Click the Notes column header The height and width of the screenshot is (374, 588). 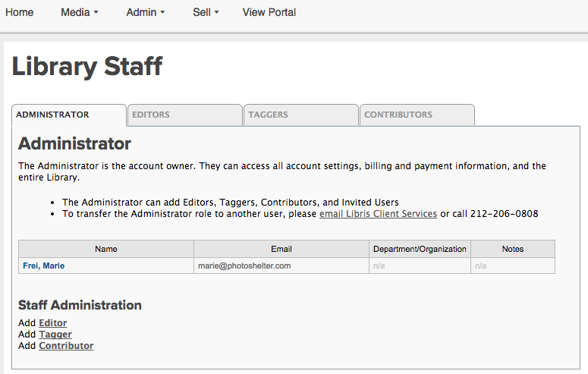(512, 249)
